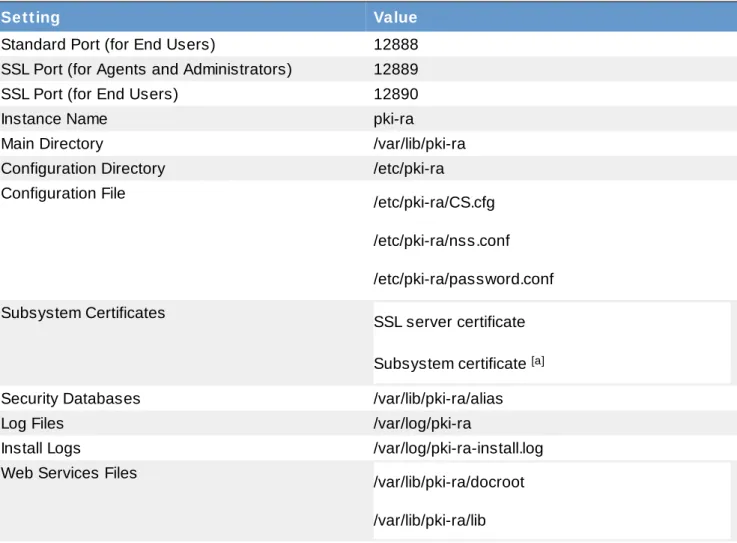Select the value 12888
Viewport: 737px width, 543px height.
tap(396, 44)
